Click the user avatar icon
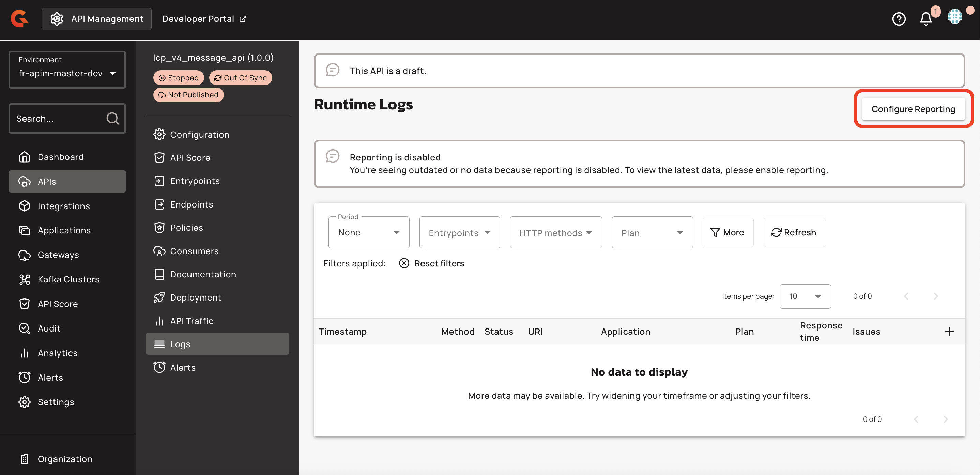This screenshot has height=475, width=980. [954, 16]
